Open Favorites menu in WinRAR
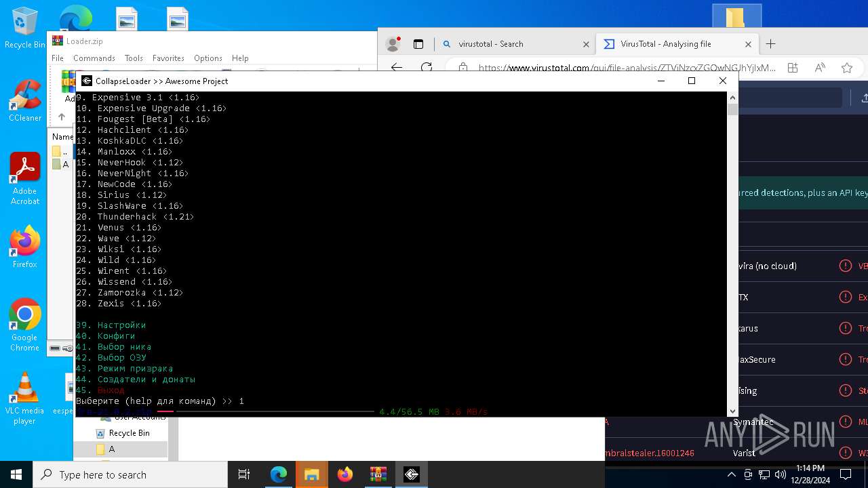Screen dimensions: 868x488 pyautogui.click(x=168, y=58)
